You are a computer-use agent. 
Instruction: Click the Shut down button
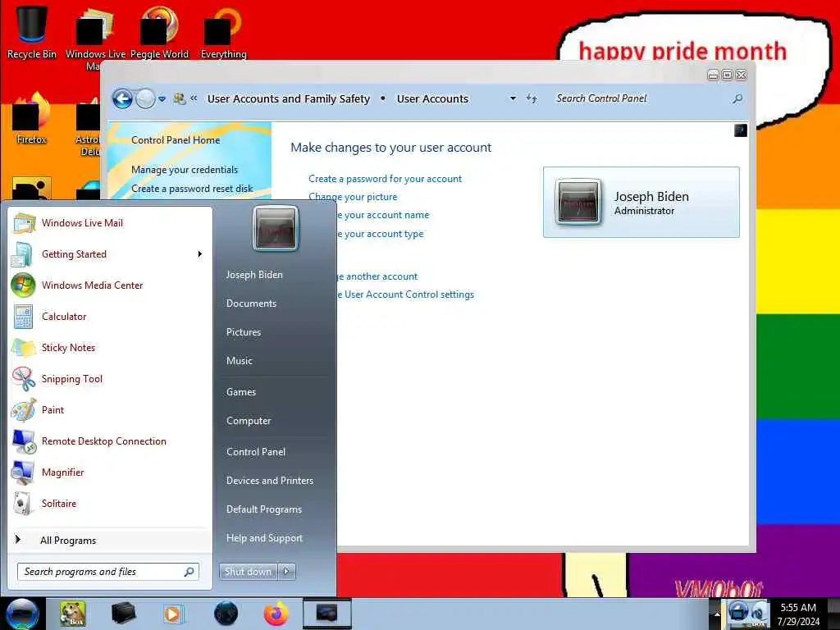click(x=248, y=572)
